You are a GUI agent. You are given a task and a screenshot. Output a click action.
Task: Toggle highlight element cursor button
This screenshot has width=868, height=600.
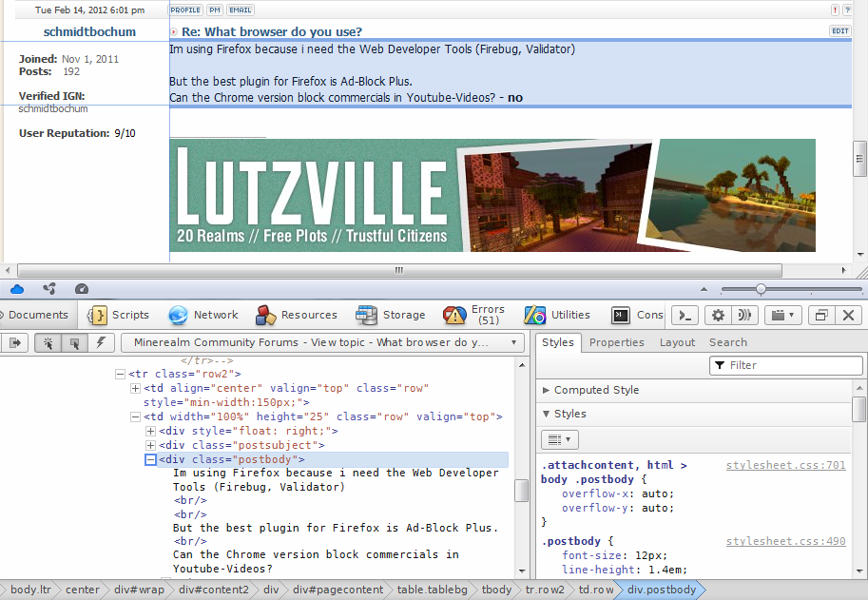[x=74, y=343]
